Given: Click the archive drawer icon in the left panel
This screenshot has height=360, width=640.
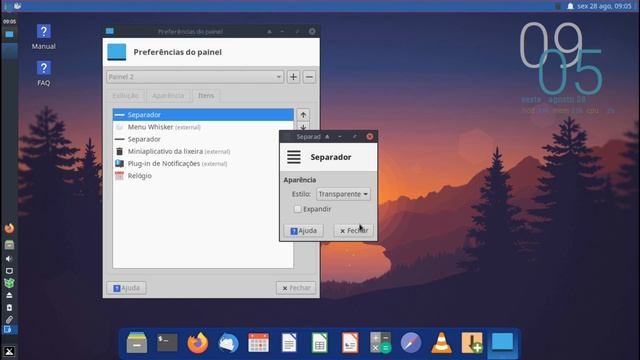Looking at the screenshot, I should 9,244.
